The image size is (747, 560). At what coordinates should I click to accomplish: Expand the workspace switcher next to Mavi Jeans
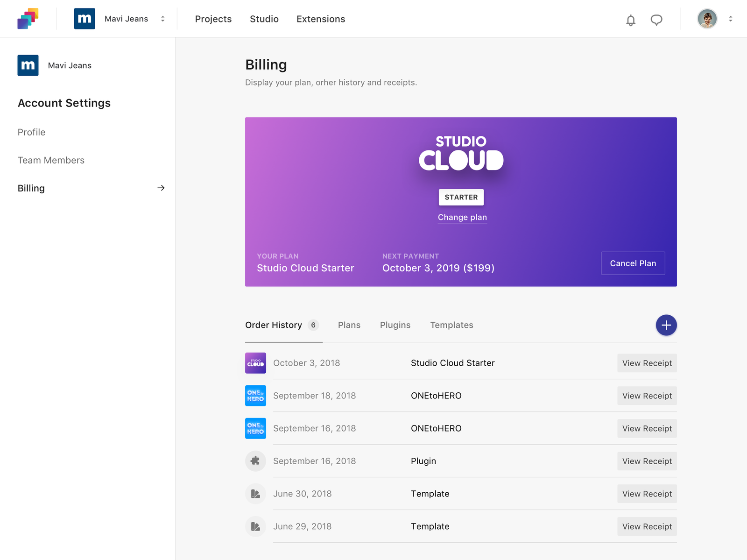point(162,19)
